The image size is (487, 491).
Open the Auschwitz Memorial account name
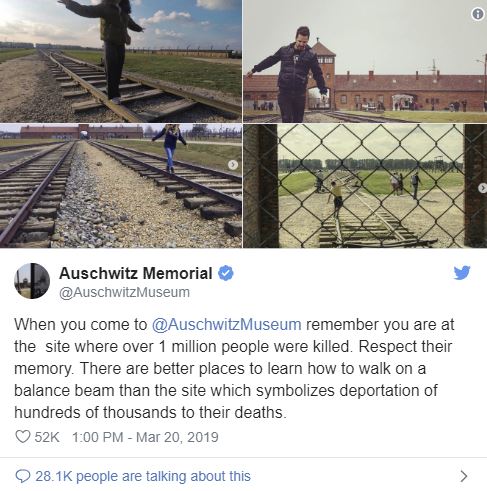click(x=136, y=273)
